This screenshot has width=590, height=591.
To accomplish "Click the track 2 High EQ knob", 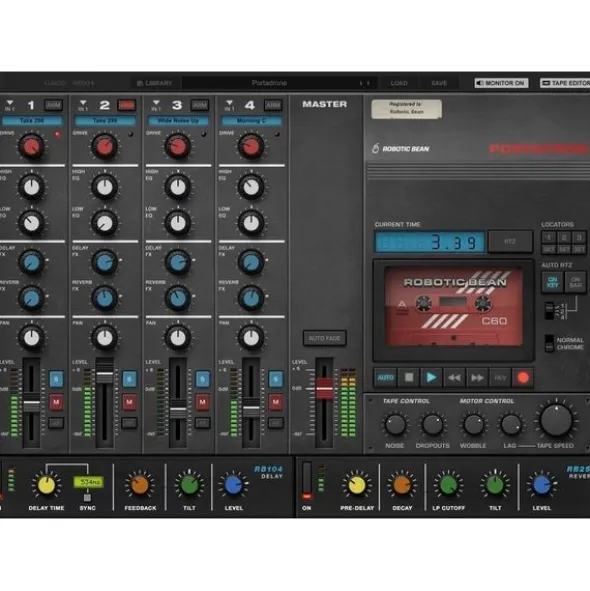I will [x=105, y=187].
